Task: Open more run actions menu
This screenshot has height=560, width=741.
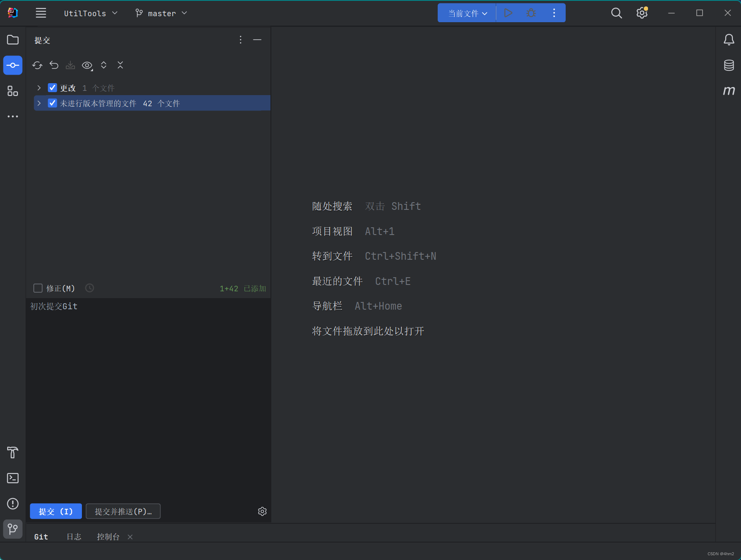Action: 554,13
